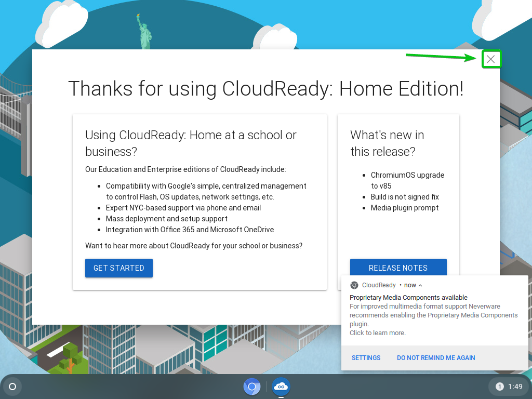532x399 pixels.
Task: Click the 'ChromiumOS upgrade to v85' bullet
Action: click(x=407, y=180)
